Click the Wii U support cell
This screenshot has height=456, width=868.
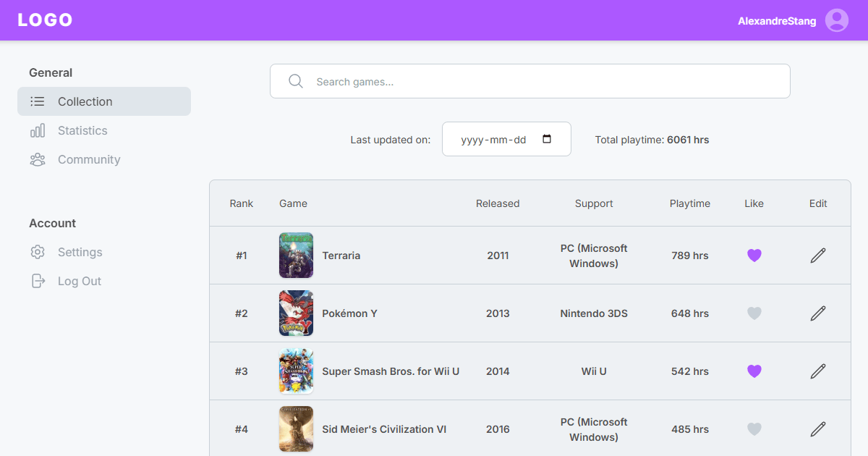pos(594,371)
